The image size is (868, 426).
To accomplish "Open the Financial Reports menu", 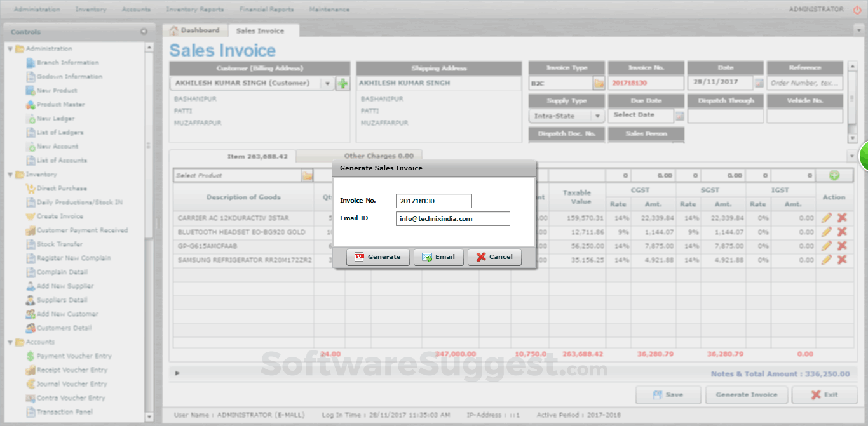I will (266, 9).
